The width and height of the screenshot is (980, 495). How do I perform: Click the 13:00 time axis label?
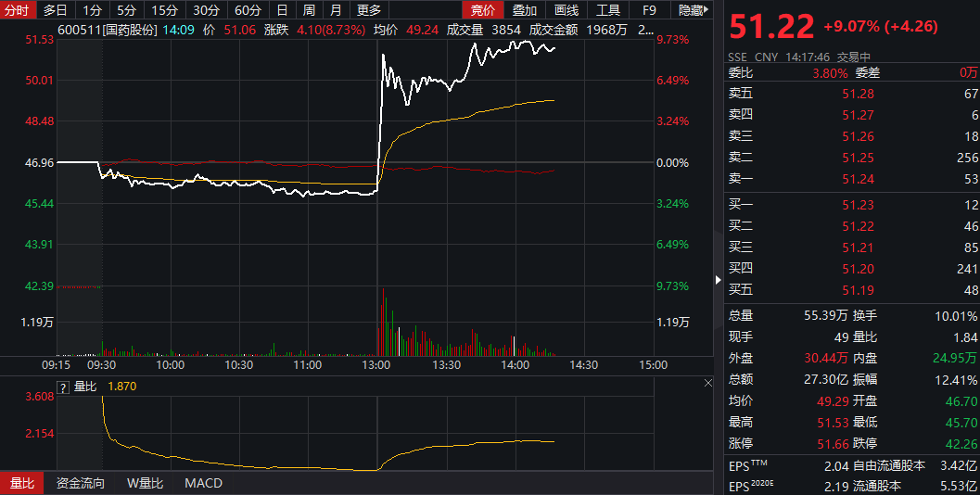[376, 365]
